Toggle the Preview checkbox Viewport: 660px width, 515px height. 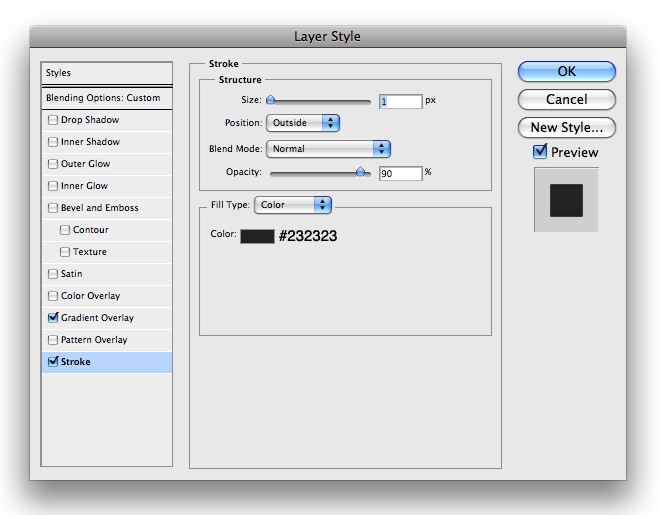[540, 151]
